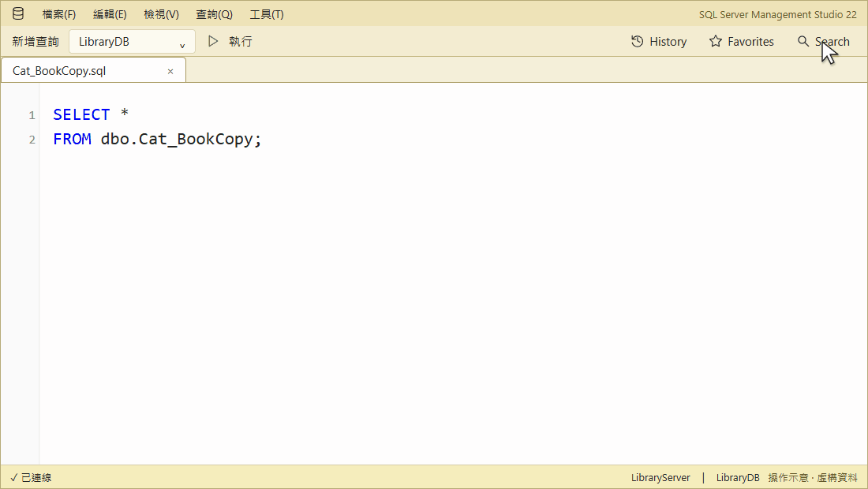Select the Cat_BookCopy.sql tab
This screenshot has width=868, height=489.
(x=93, y=71)
